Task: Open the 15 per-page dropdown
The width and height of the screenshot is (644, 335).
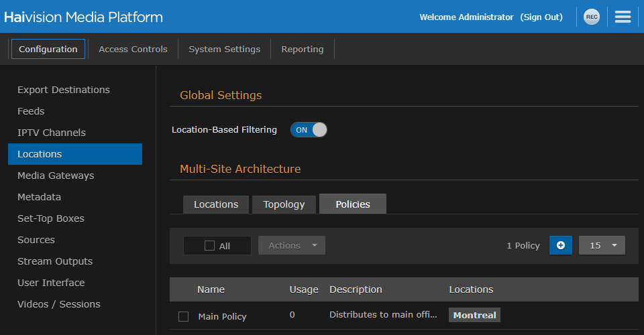Action: [602, 245]
